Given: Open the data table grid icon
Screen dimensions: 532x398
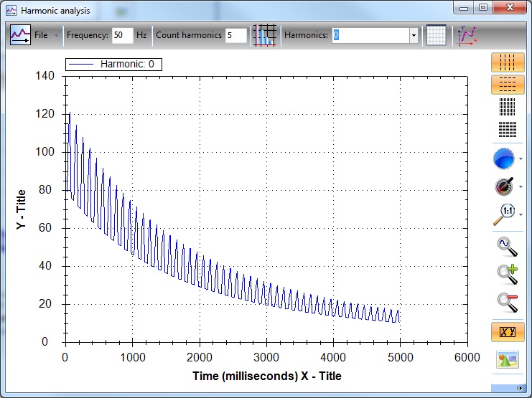Looking at the screenshot, I should click(x=436, y=35).
